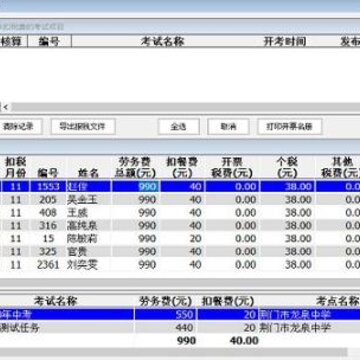This screenshot has height=360, width=360.
Task: Click meal fee 20 in row 15
Action: point(195,238)
